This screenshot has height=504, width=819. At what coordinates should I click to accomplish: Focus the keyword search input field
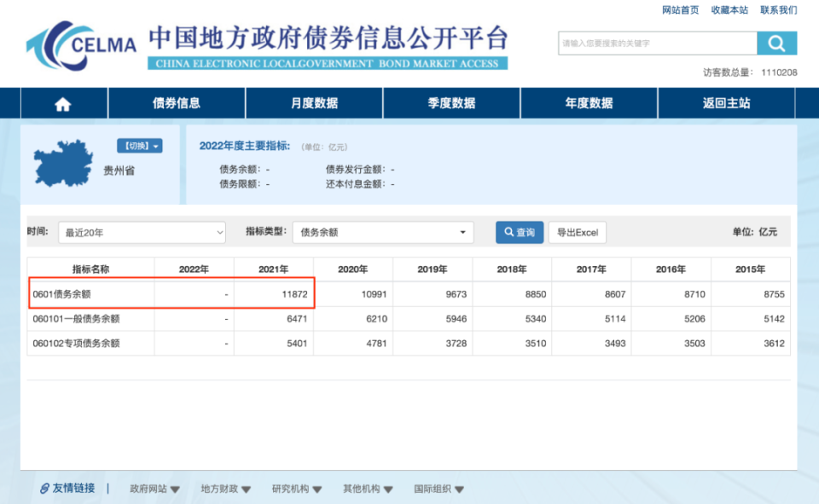point(657,43)
